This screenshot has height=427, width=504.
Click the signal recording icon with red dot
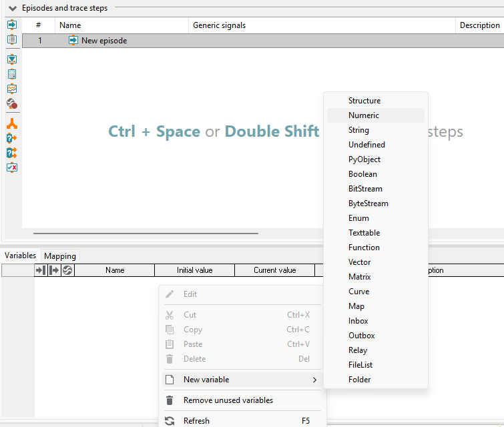[12, 103]
